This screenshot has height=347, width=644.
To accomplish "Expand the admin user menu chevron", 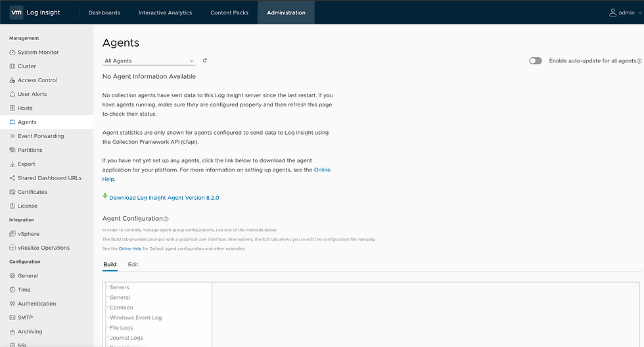I will pyautogui.click(x=639, y=12).
